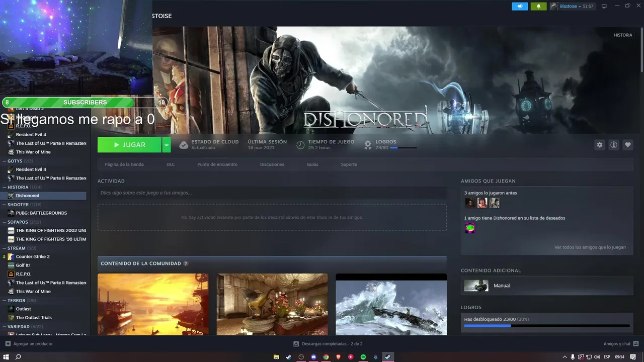Open Descargas completadas status

click(x=332, y=344)
